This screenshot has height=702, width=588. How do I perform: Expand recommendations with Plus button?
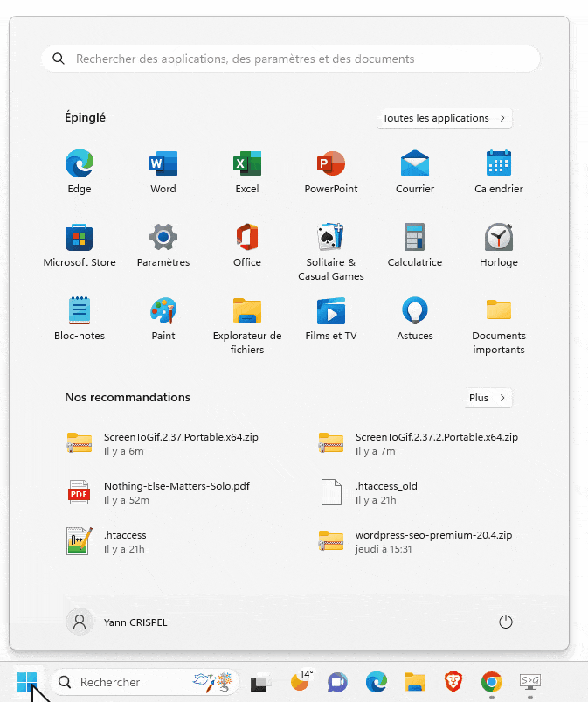tap(488, 398)
